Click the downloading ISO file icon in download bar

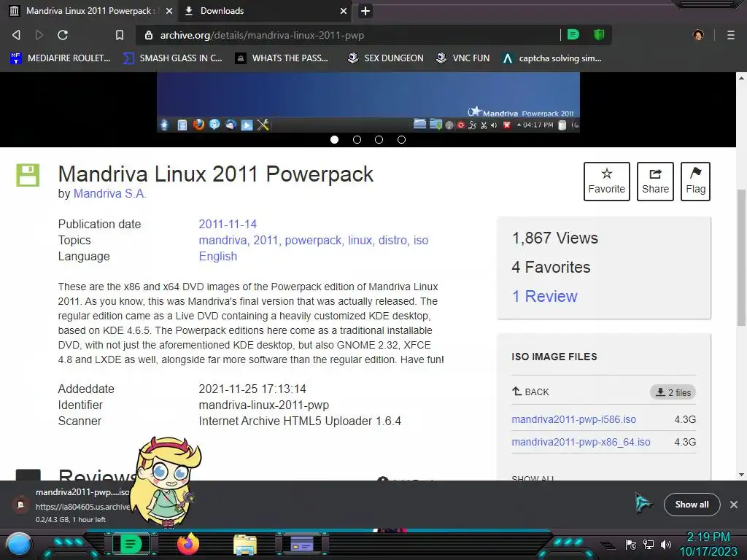tap(20, 505)
